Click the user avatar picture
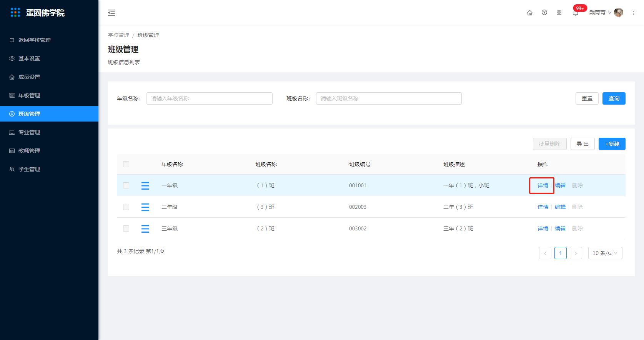The width and height of the screenshot is (644, 340). coord(619,12)
